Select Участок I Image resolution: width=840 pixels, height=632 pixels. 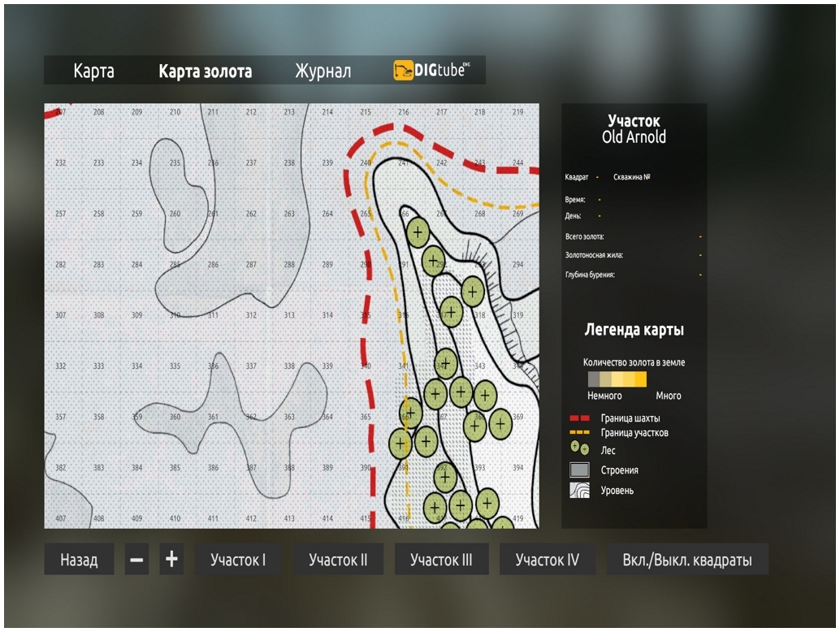(x=238, y=560)
